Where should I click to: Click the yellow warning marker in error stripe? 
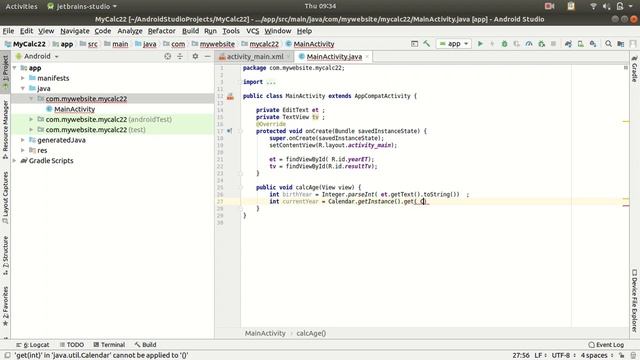626,122
